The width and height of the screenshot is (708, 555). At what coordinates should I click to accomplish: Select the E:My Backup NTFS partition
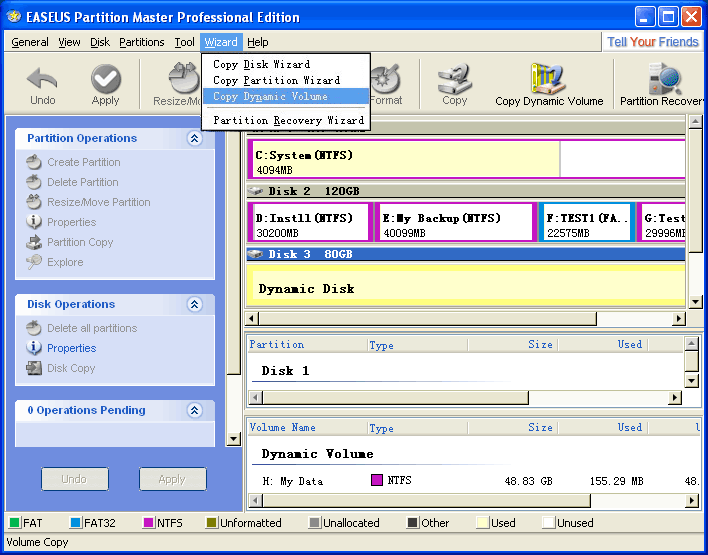coord(456,222)
